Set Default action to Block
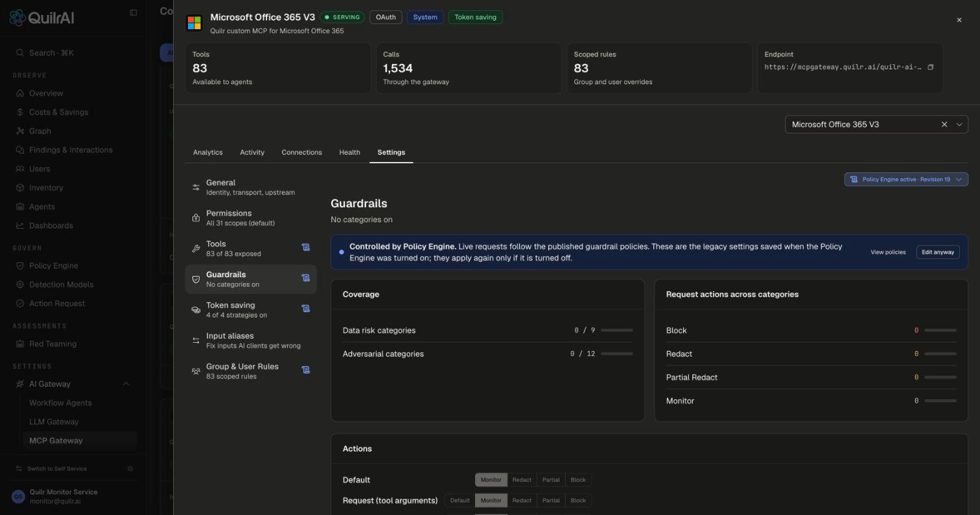 tap(578, 480)
